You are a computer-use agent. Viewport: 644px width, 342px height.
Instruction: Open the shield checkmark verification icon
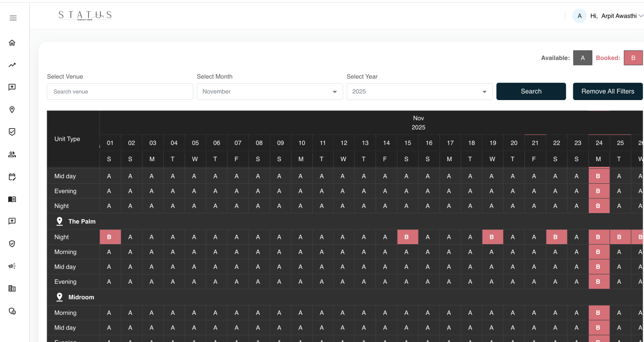point(13,132)
